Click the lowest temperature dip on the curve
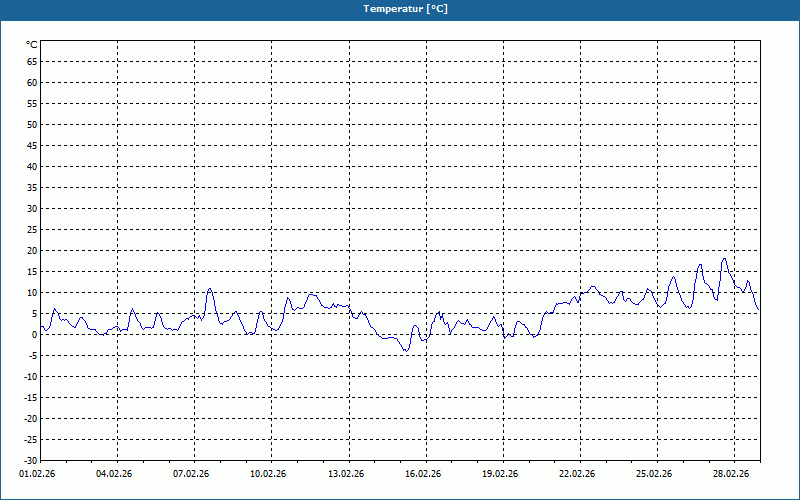 (406, 351)
